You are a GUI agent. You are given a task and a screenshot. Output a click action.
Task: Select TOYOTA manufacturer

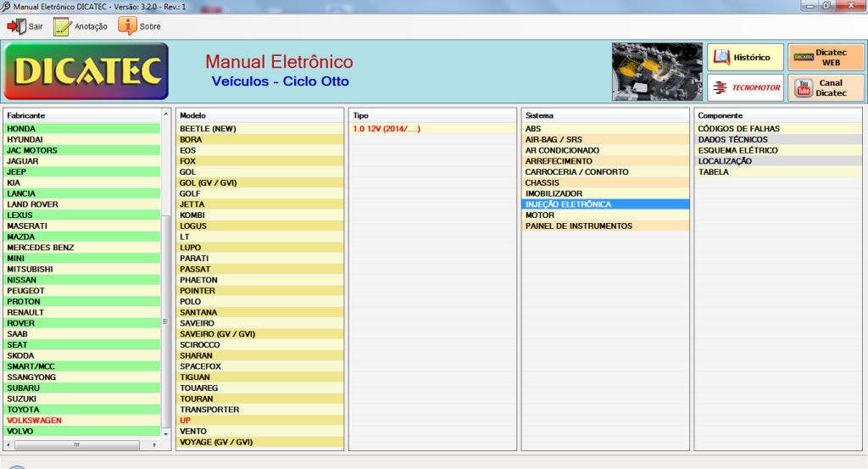pyautogui.click(x=82, y=410)
